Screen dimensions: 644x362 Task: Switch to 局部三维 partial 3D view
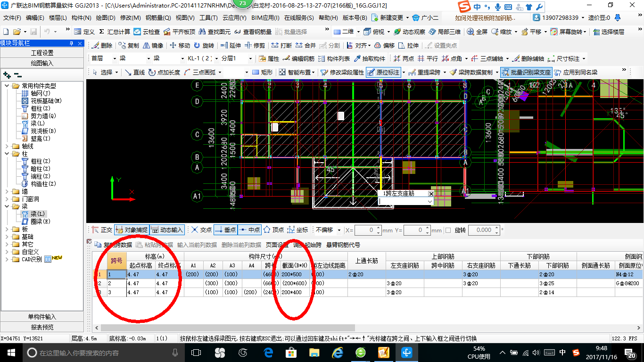[445, 32]
